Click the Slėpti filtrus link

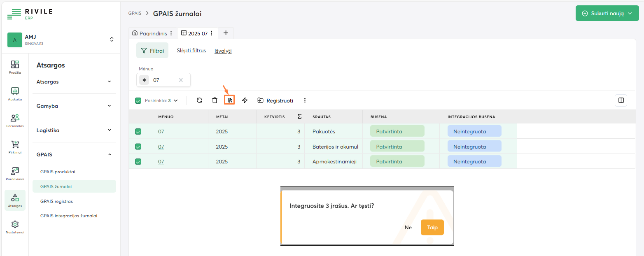coord(191,51)
